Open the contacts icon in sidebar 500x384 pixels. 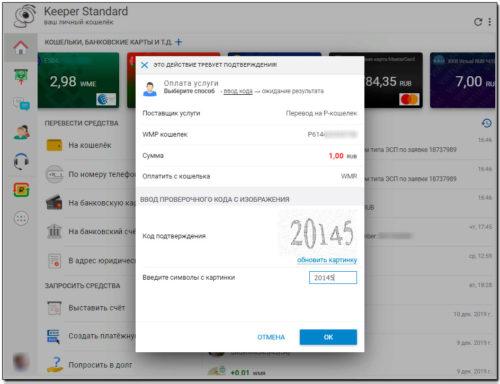pyautogui.click(x=21, y=132)
